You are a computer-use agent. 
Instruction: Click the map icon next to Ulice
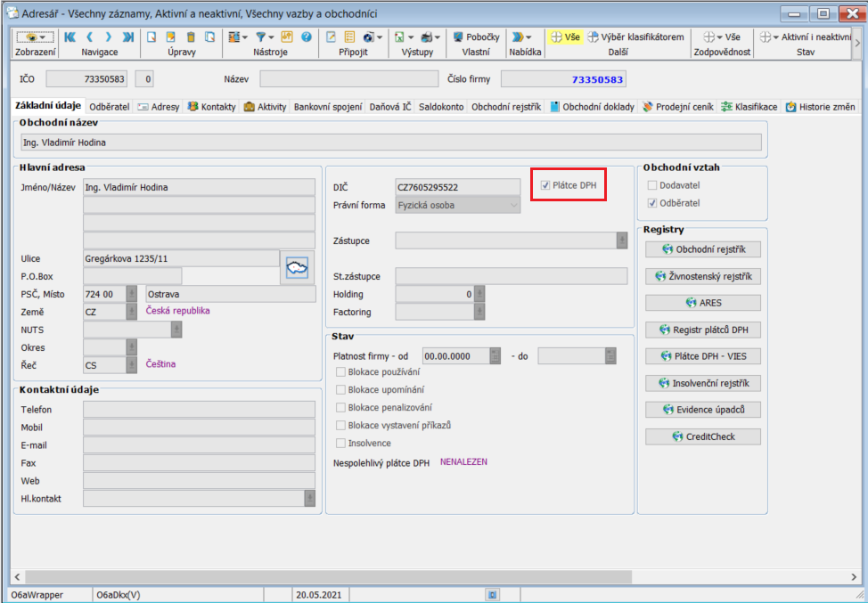(295, 267)
